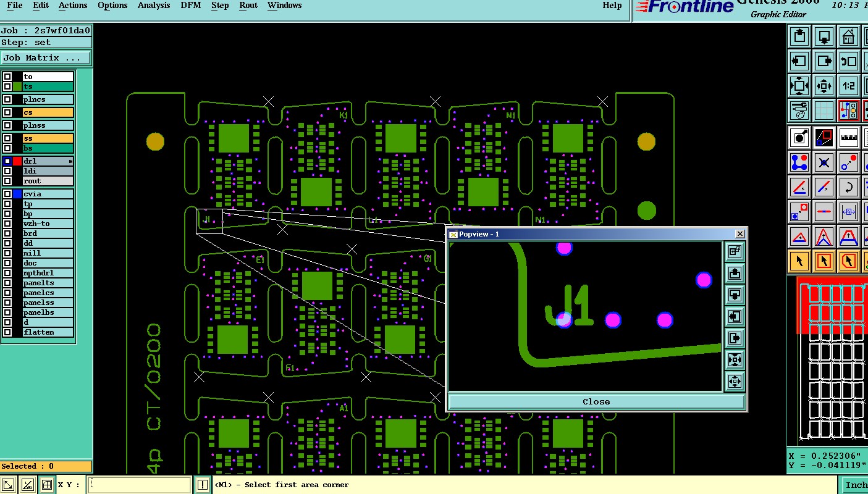Click pan up icon in Popview window

pyautogui.click(x=735, y=273)
